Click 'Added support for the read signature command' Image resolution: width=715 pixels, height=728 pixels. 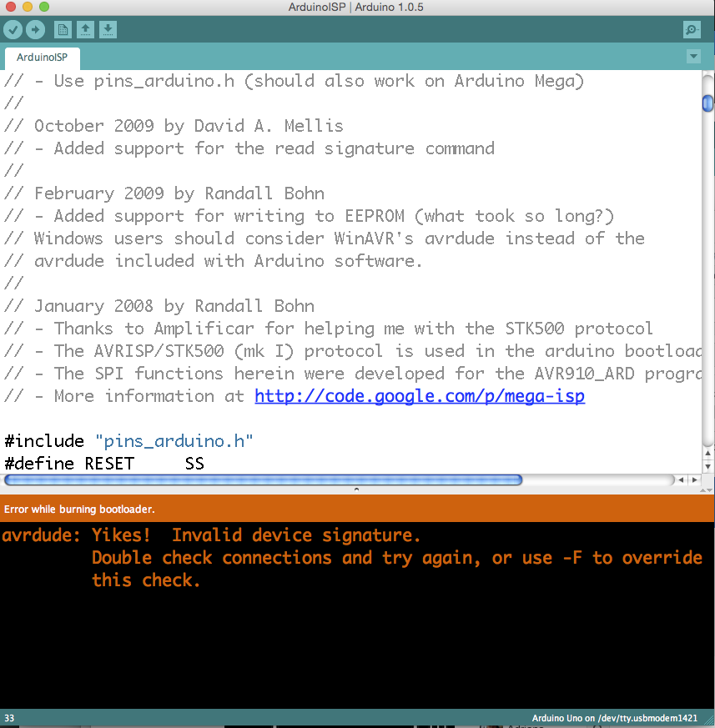point(249,148)
